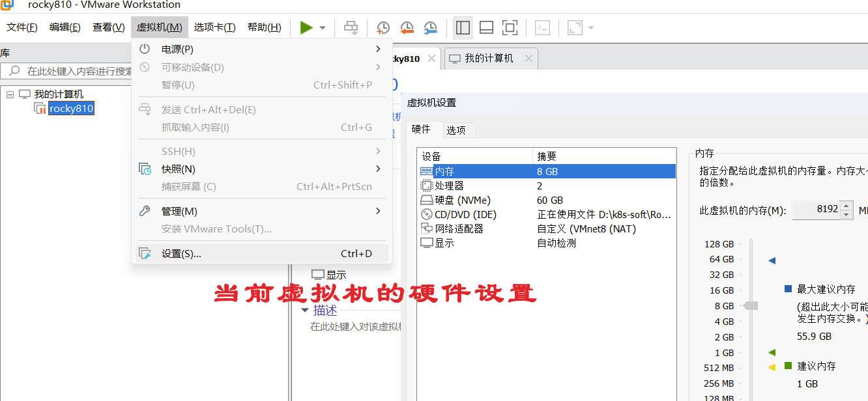
Task: Click the yellow minimum memory triangle marker
Action: coord(772,367)
